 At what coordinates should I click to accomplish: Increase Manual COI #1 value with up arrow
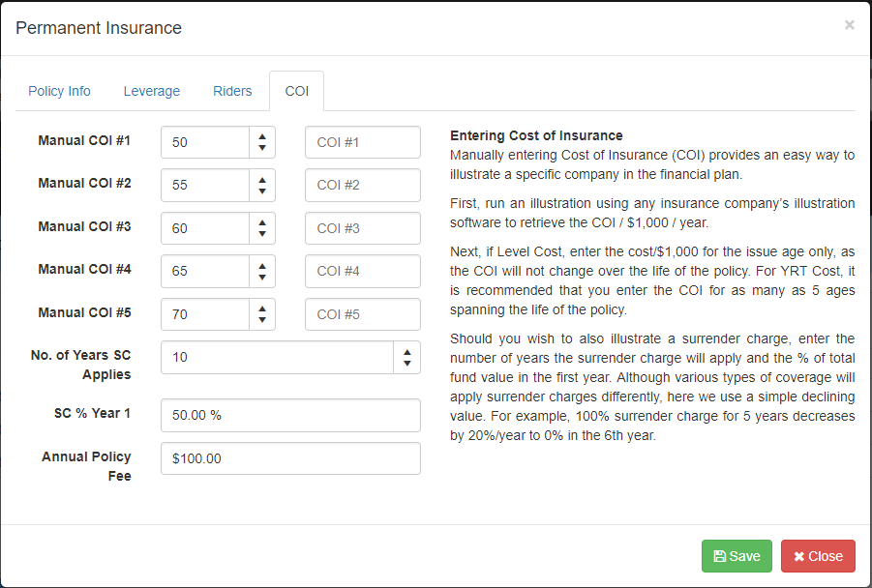(x=262, y=136)
